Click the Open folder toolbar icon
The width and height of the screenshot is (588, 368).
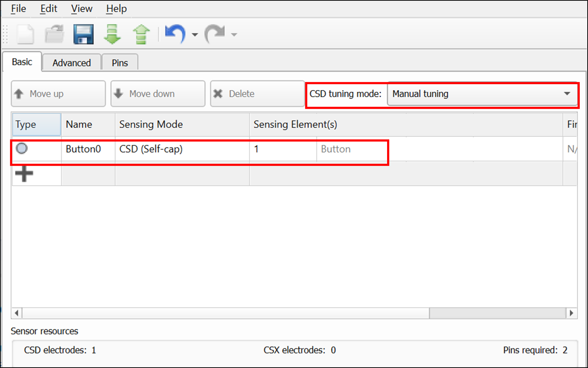pos(54,34)
